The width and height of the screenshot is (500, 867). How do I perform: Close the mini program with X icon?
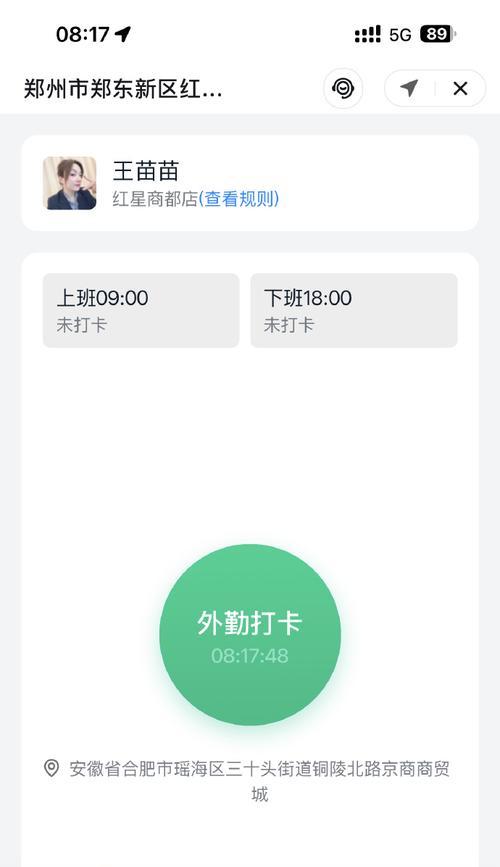click(460, 88)
